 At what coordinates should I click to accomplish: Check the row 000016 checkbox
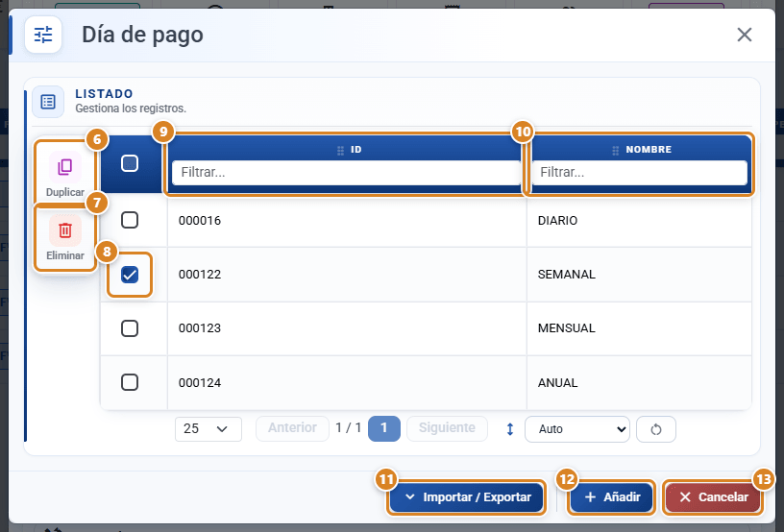click(x=130, y=220)
